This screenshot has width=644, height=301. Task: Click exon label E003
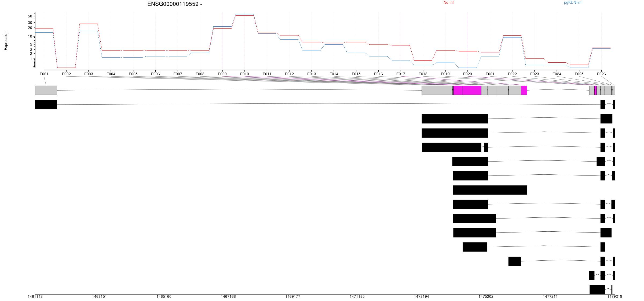pyautogui.click(x=89, y=74)
